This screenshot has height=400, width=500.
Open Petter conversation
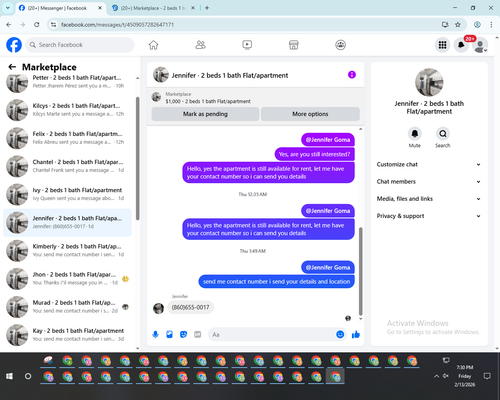67,82
